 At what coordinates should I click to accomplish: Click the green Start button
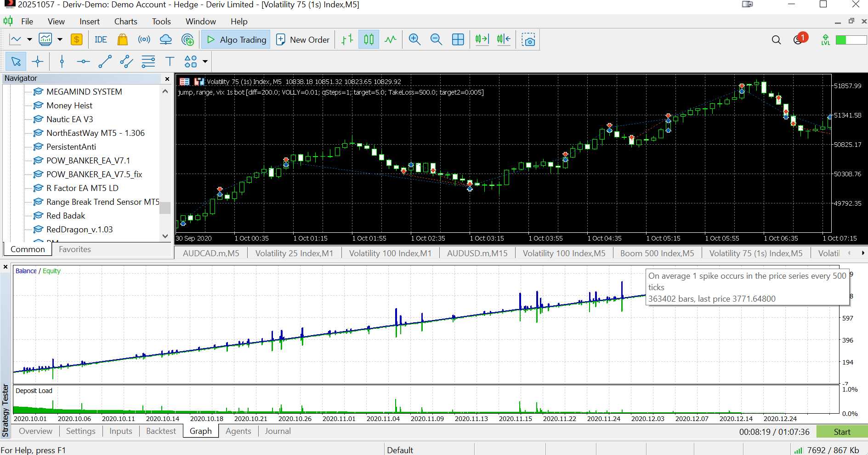pyautogui.click(x=842, y=432)
